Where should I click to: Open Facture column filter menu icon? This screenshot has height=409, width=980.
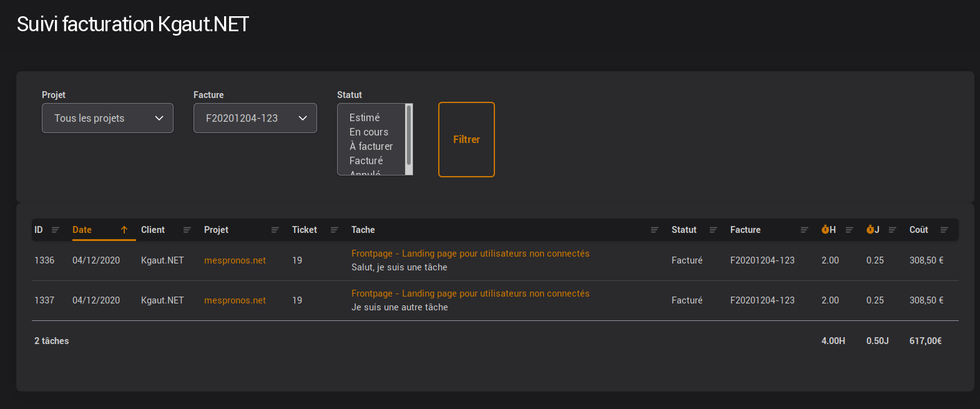pos(804,230)
